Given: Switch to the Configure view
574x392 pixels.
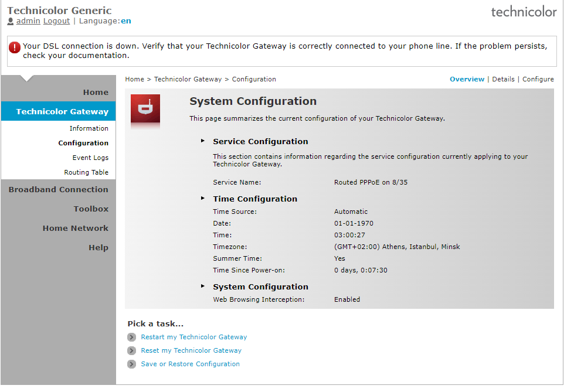Looking at the screenshot, I should pyautogui.click(x=538, y=79).
